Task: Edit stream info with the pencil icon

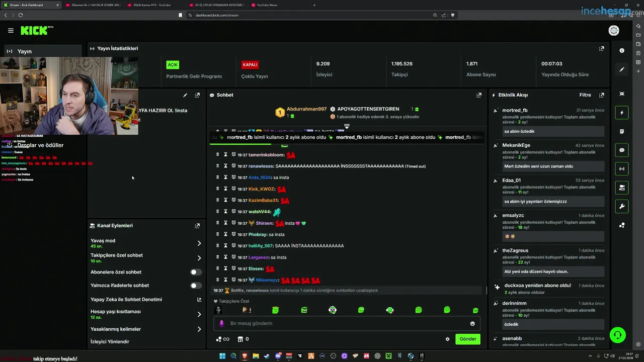Action: pyautogui.click(x=185, y=95)
